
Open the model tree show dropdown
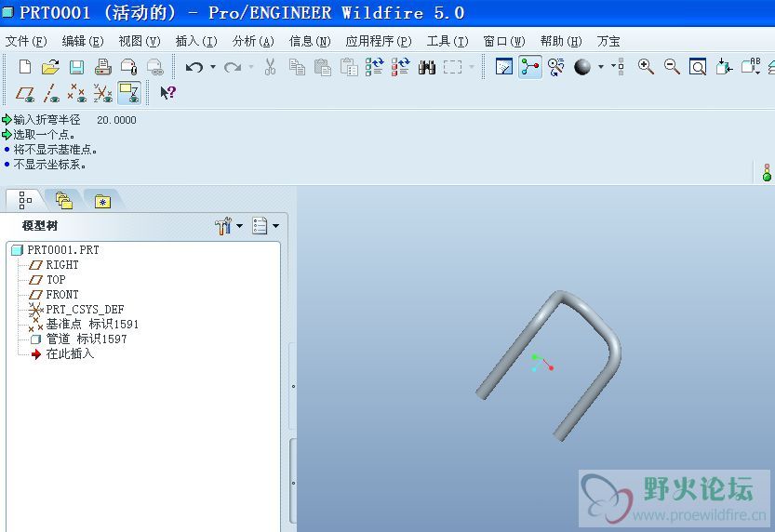265,226
